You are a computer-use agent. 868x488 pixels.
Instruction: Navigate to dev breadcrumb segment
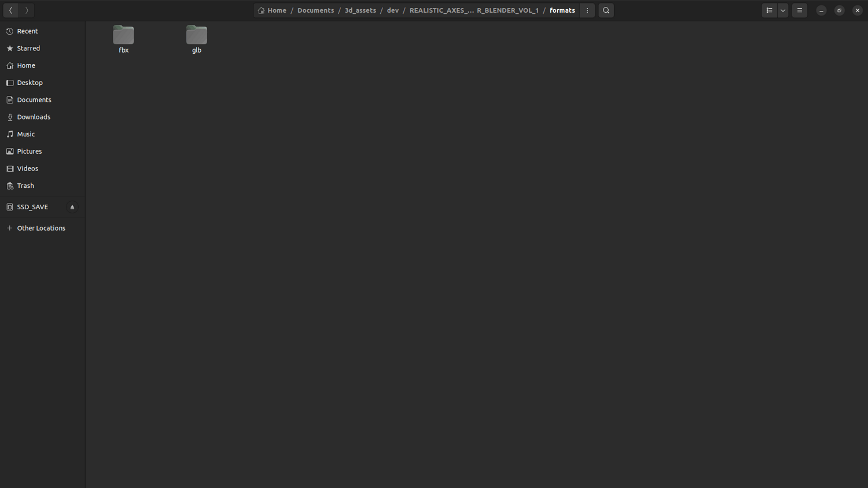[393, 10]
